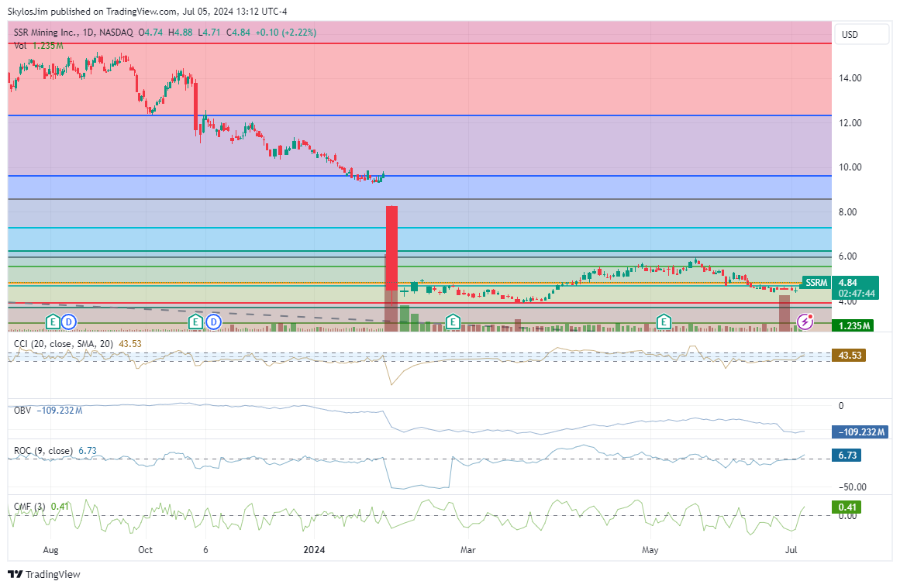This screenshot has width=900, height=588.
Task: Select the CMF (3) indicator legend
Action: 41,507
